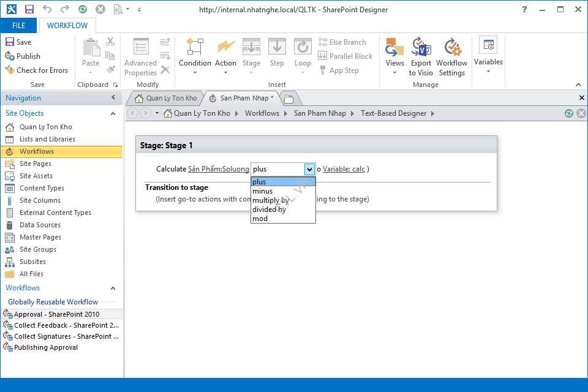Click the Sản Phẩm:Soluong link

click(x=218, y=169)
